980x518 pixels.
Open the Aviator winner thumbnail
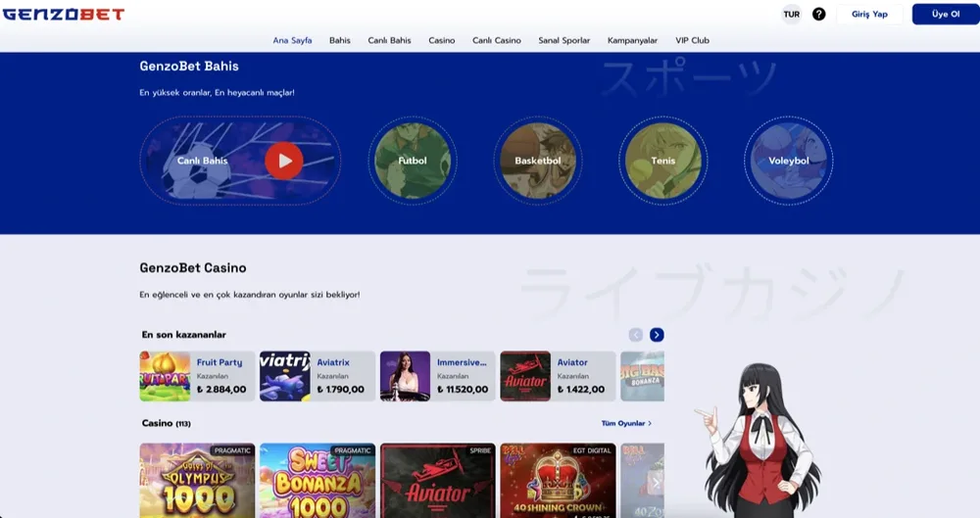pos(525,376)
